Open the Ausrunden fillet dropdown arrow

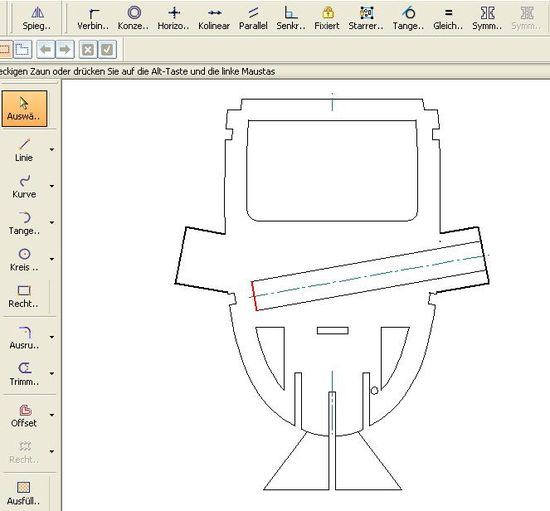tap(52, 337)
